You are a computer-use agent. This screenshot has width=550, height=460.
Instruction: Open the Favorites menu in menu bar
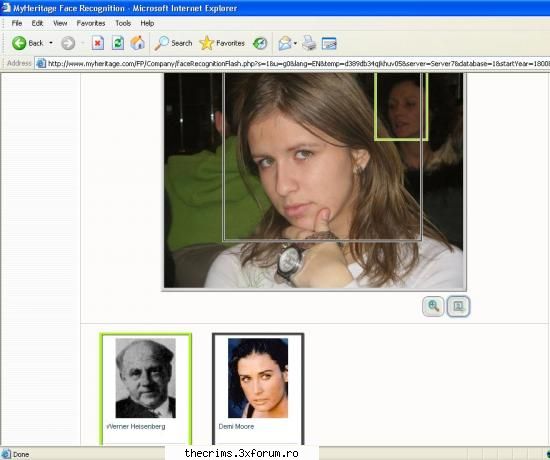[x=91, y=24]
